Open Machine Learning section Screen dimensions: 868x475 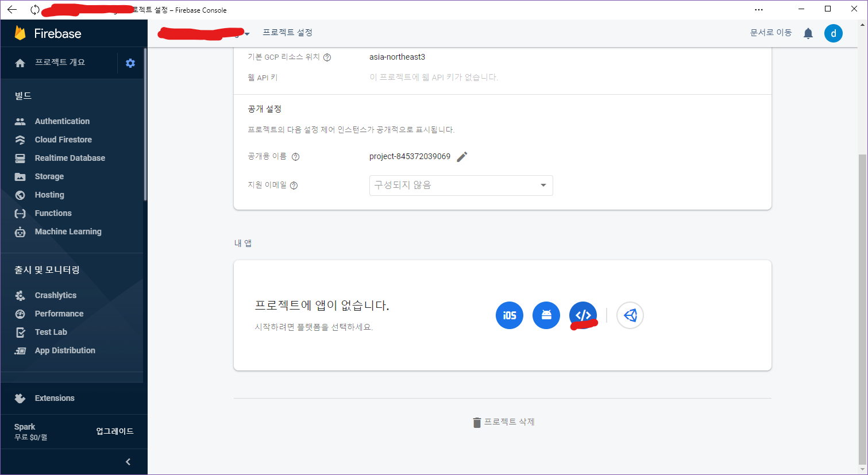click(68, 231)
